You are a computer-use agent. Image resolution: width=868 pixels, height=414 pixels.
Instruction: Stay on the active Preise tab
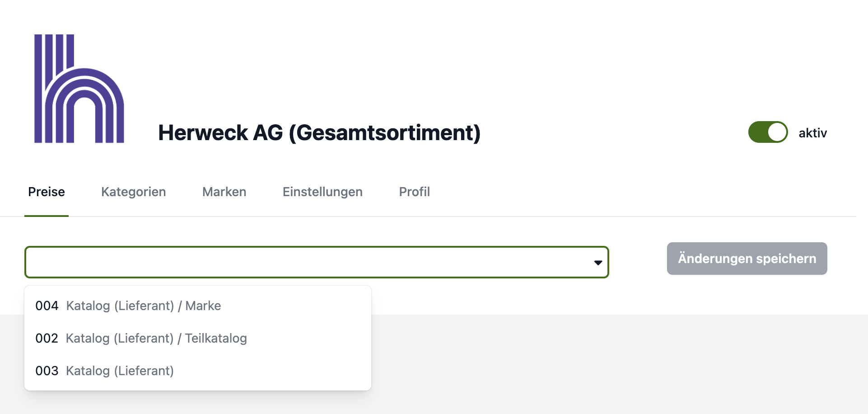pos(47,192)
